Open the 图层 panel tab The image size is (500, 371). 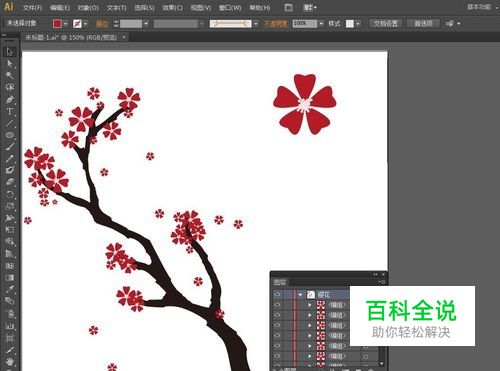280,282
